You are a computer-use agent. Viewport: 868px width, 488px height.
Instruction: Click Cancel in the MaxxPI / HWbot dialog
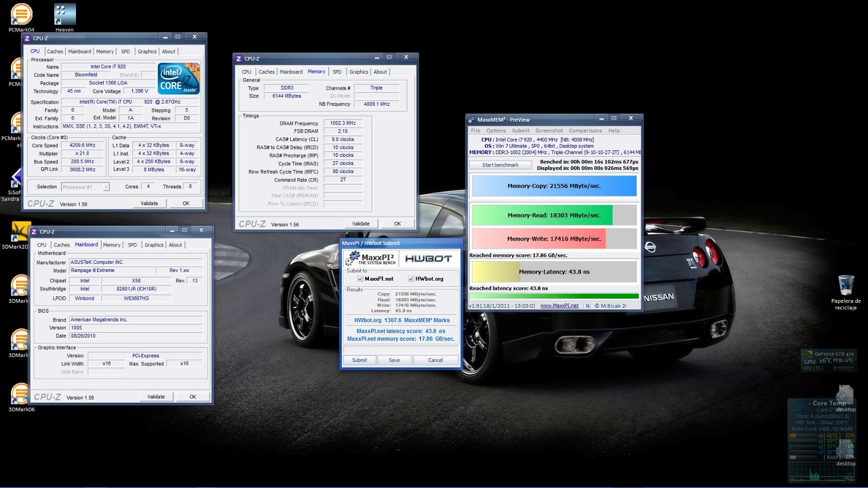pos(436,360)
